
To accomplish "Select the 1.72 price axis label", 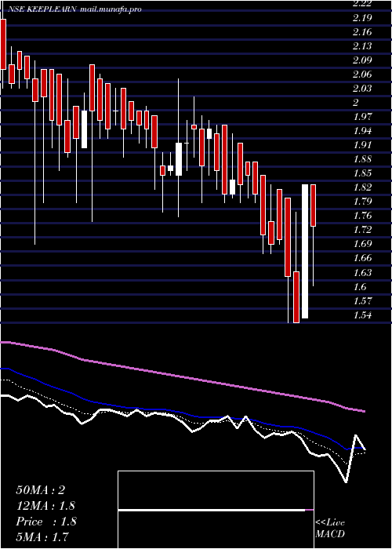I will click(x=362, y=230).
